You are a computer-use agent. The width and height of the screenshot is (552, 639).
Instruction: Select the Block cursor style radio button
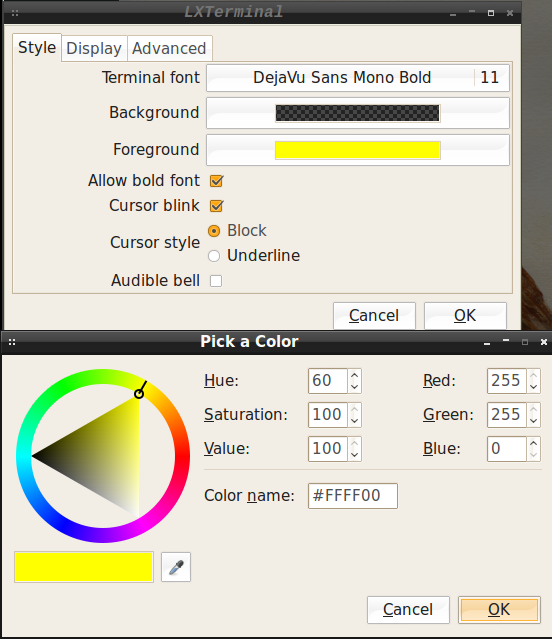pos(214,231)
